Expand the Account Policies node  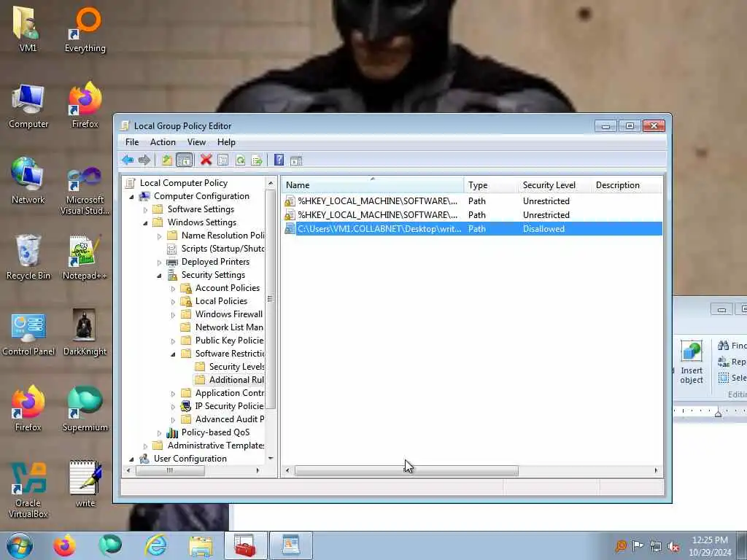click(x=174, y=289)
